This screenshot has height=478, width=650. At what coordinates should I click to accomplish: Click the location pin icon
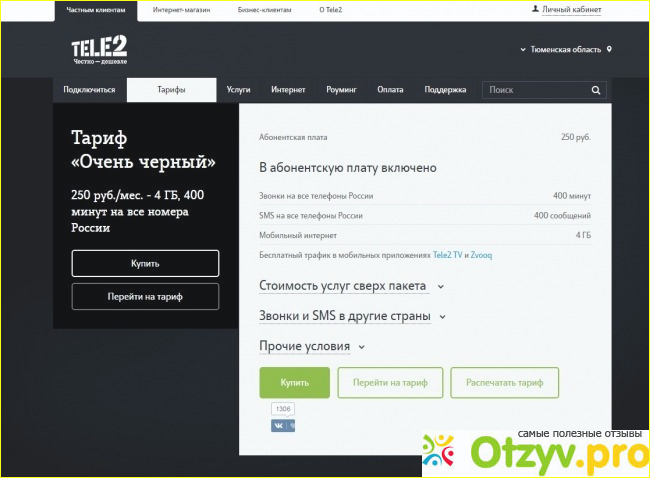[x=609, y=49]
